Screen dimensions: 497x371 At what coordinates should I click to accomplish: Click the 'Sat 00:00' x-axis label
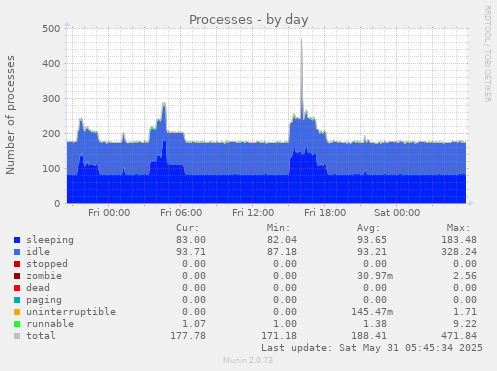[x=397, y=213]
